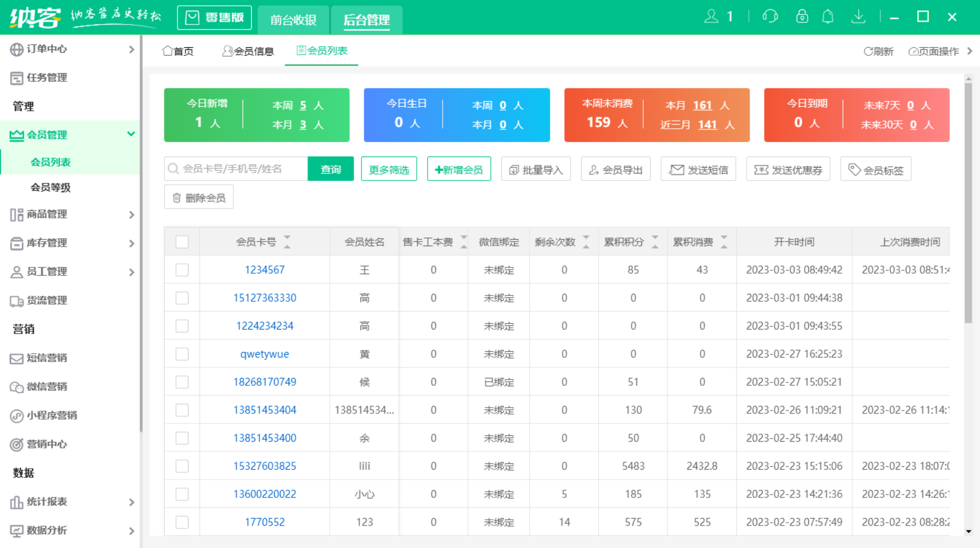This screenshot has width=980, height=548.
Task: Open customer service headset icon in title bar
Action: pos(770,17)
